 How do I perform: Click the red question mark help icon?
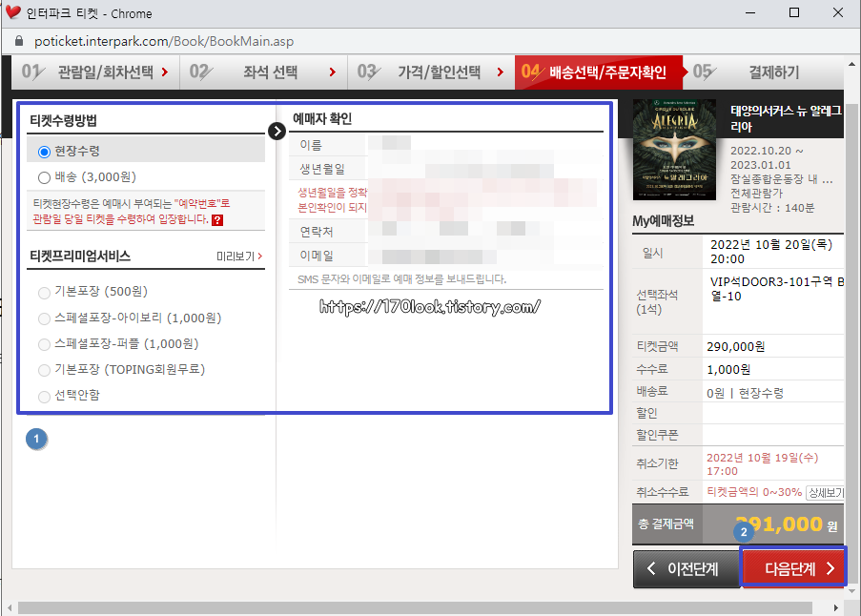(x=218, y=221)
